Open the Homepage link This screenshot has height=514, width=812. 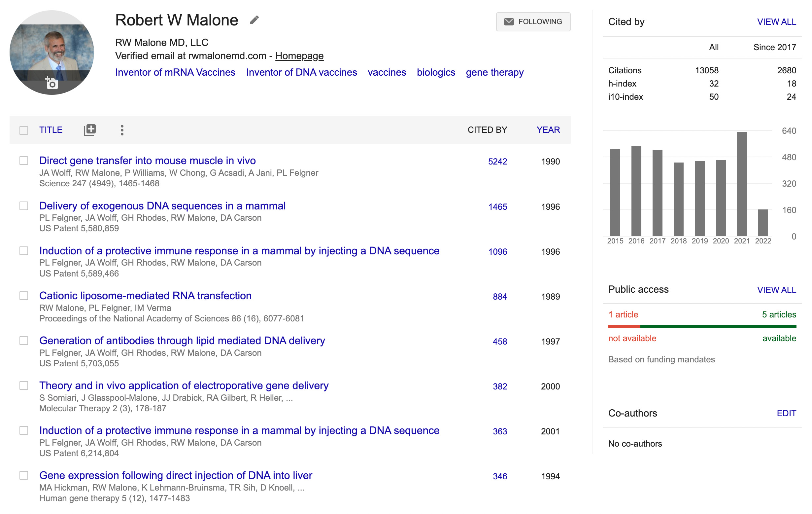[299, 56]
